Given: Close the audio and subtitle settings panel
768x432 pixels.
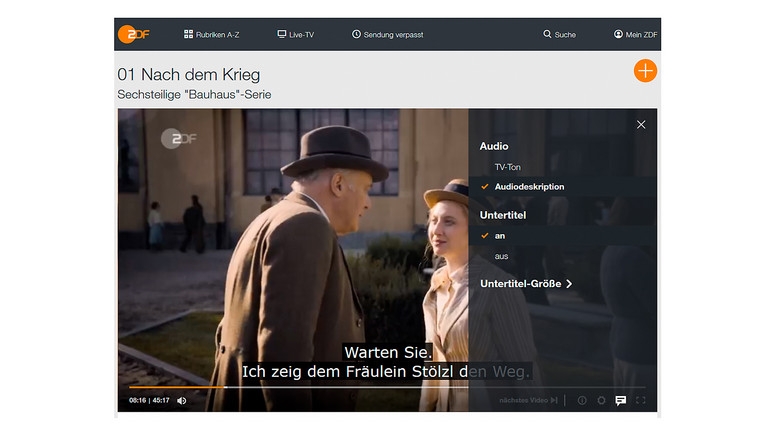Looking at the screenshot, I should [x=641, y=125].
